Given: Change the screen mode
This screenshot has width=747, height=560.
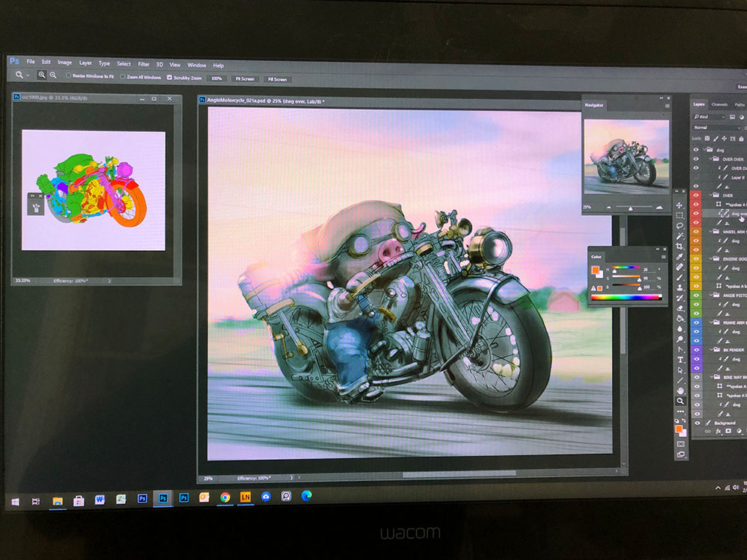Looking at the screenshot, I should click(x=681, y=455).
